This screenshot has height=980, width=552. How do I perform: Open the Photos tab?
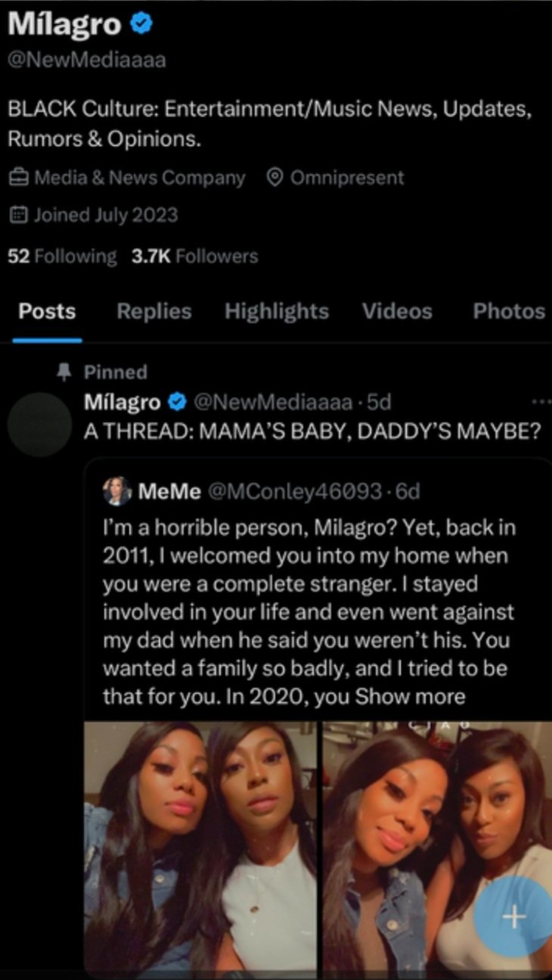click(x=508, y=311)
